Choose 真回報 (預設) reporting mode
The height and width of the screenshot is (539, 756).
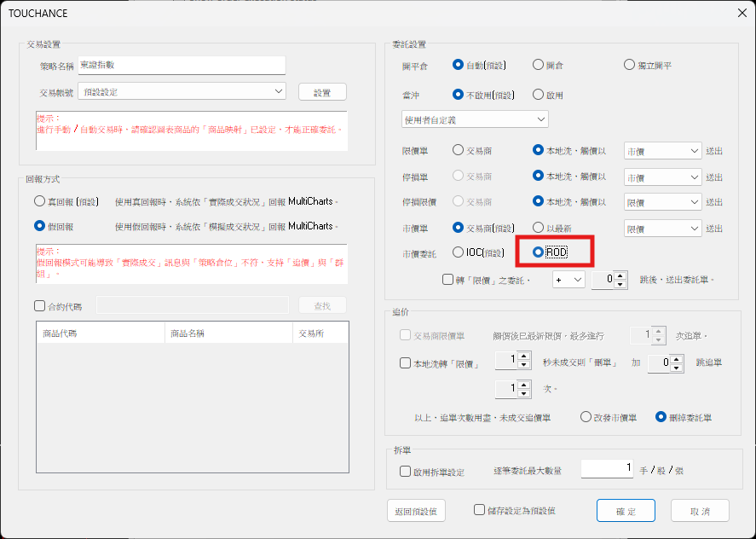tap(40, 202)
